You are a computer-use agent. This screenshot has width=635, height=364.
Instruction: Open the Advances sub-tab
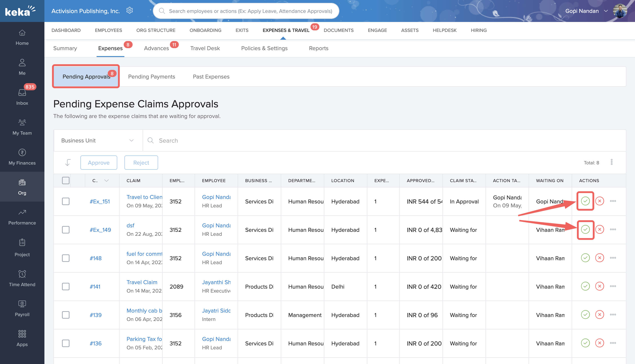[x=156, y=48]
